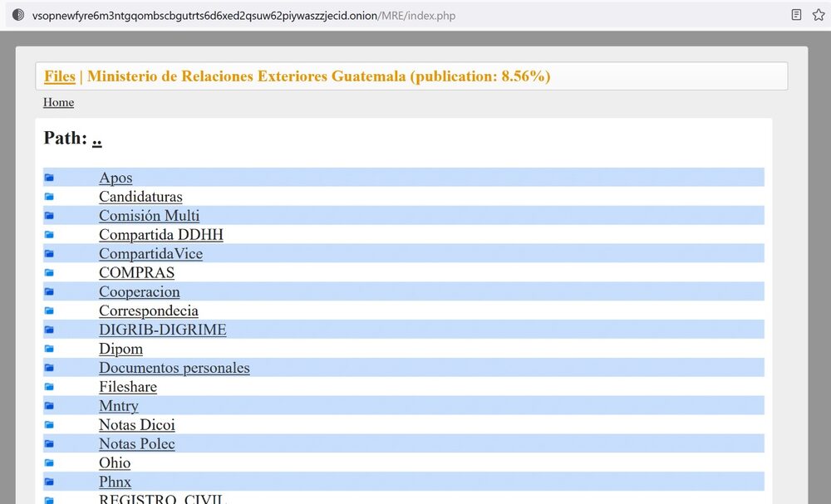This screenshot has height=504, width=831.
Task: Open the Comisión Multi folder
Action: tap(149, 216)
